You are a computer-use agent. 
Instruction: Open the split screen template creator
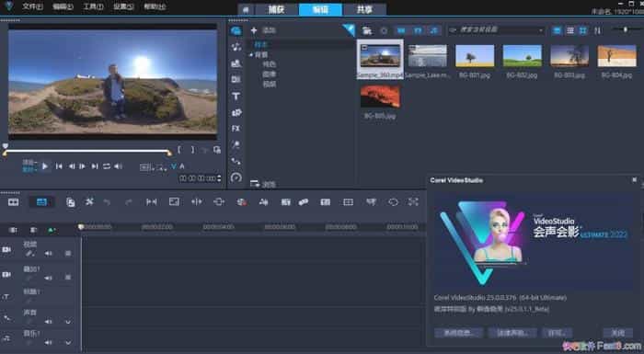point(348,202)
